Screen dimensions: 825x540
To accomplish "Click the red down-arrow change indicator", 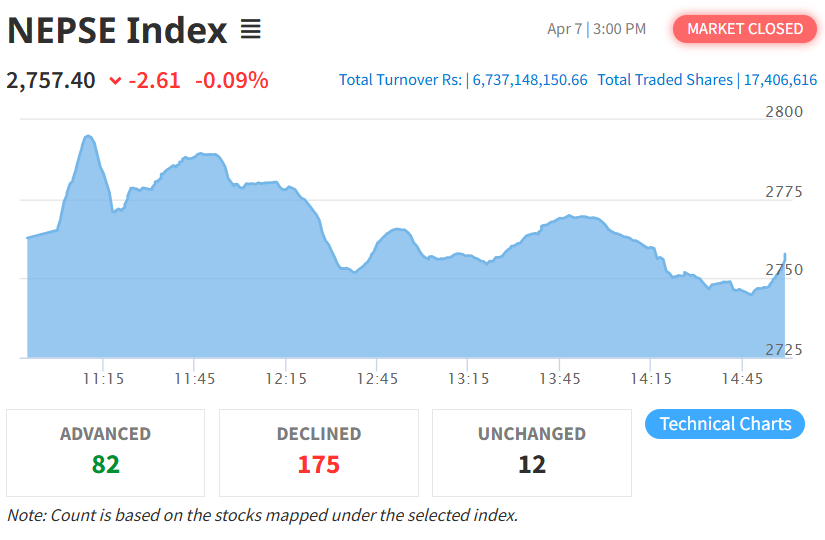I will (115, 81).
